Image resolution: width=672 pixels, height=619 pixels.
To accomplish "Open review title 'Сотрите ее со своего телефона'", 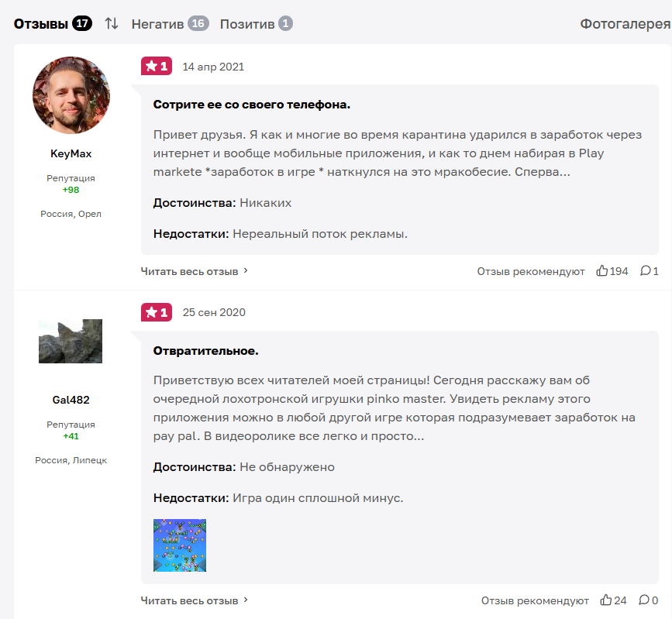I will [x=252, y=104].
